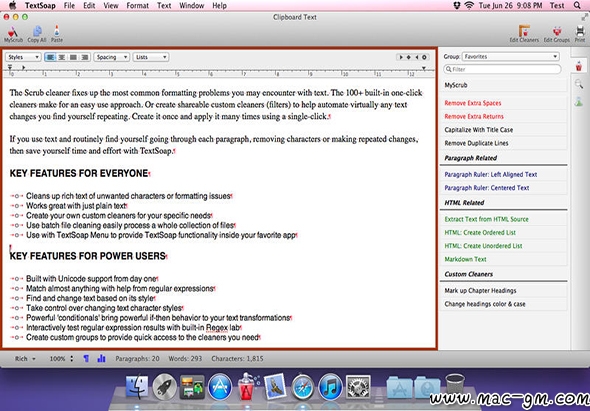Apply Extract Text from HTML Source
Image resolution: width=590 pixels, height=411 pixels.
point(503,219)
